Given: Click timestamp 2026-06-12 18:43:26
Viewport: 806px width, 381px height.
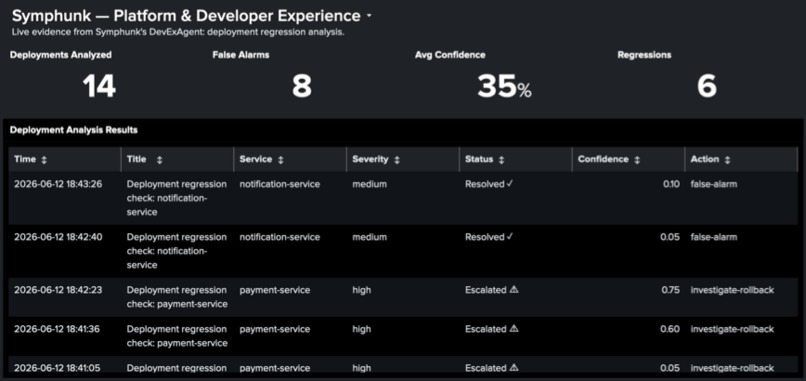Looking at the screenshot, I should [x=58, y=184].
